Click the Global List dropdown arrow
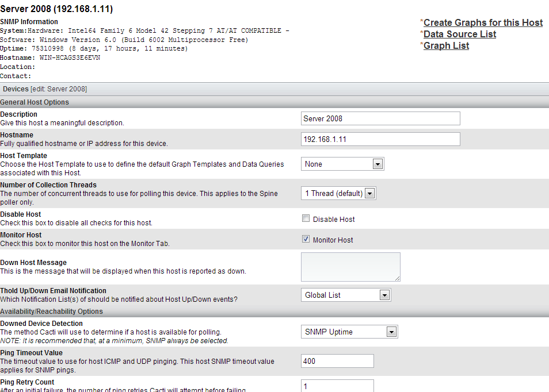 point(384,295)
